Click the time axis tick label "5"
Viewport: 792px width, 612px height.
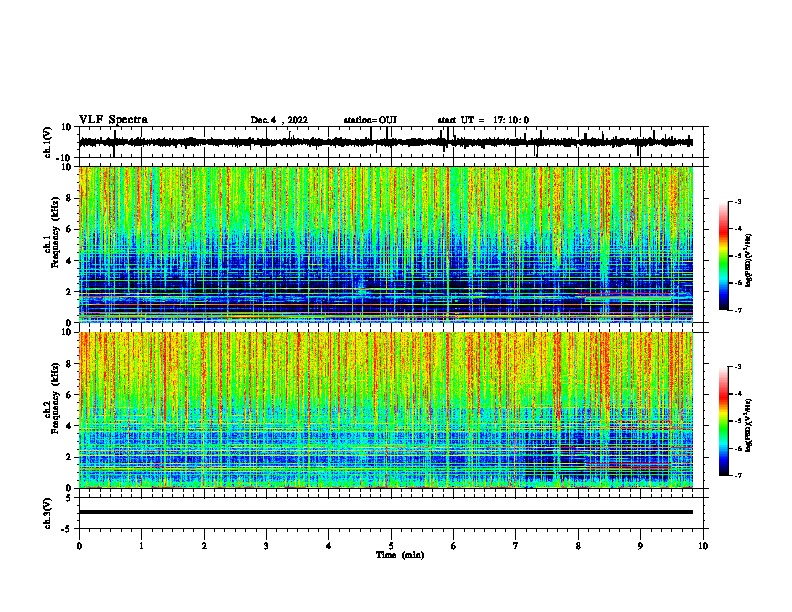tap(391, 546)
